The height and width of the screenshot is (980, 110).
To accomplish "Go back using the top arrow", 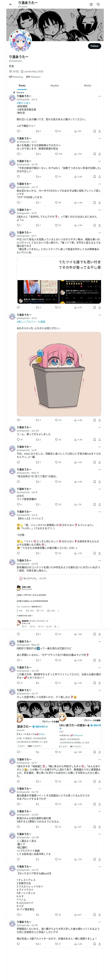I will click(11, 4).
